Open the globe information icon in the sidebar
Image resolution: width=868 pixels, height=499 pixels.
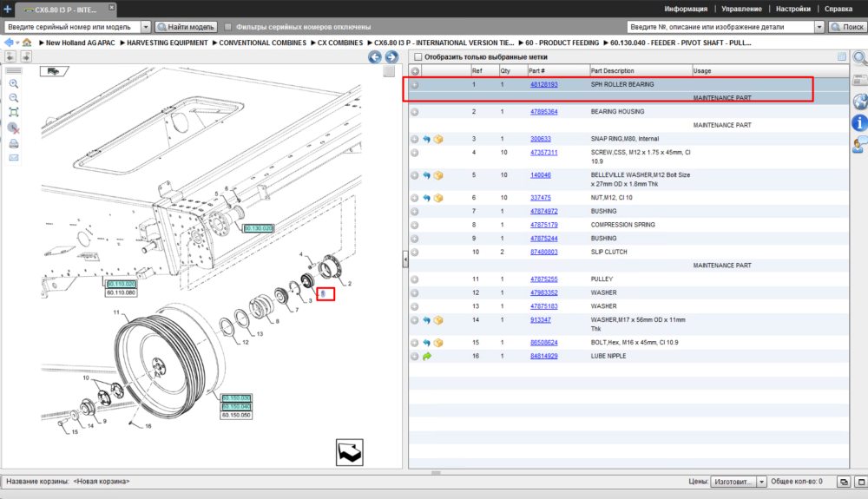(859, 102)
